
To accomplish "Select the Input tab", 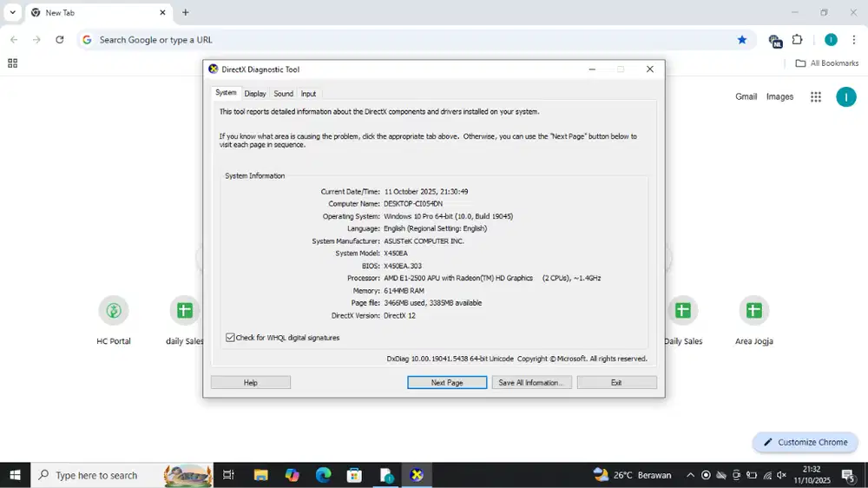I will click(x=308, y=94).
